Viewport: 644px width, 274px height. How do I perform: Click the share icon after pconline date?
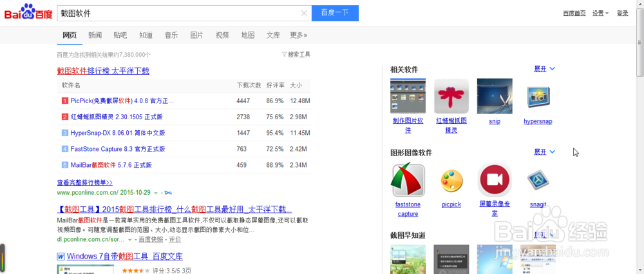[x=168, y=193]
